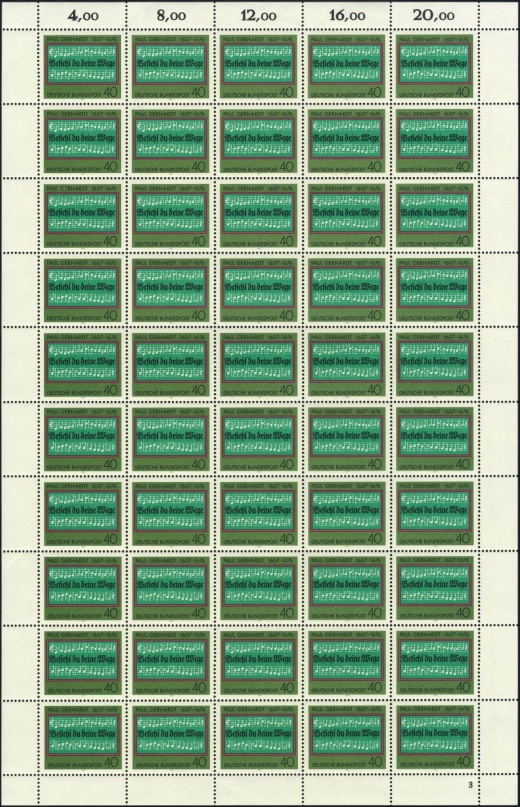This screenshot has height=807, width=520.
Task: Click the 8,00 margin value label
Action: point(171,15)
